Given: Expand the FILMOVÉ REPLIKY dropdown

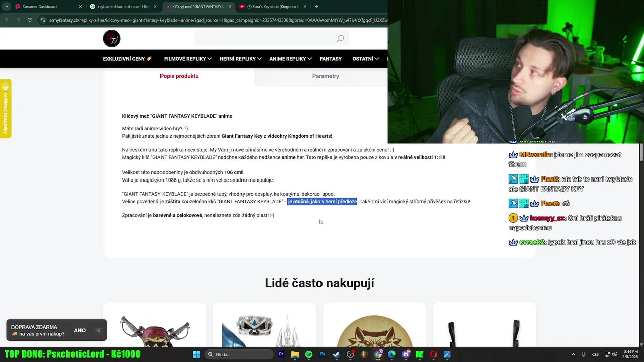Looking at the screenshot, I should click(188, 59).
